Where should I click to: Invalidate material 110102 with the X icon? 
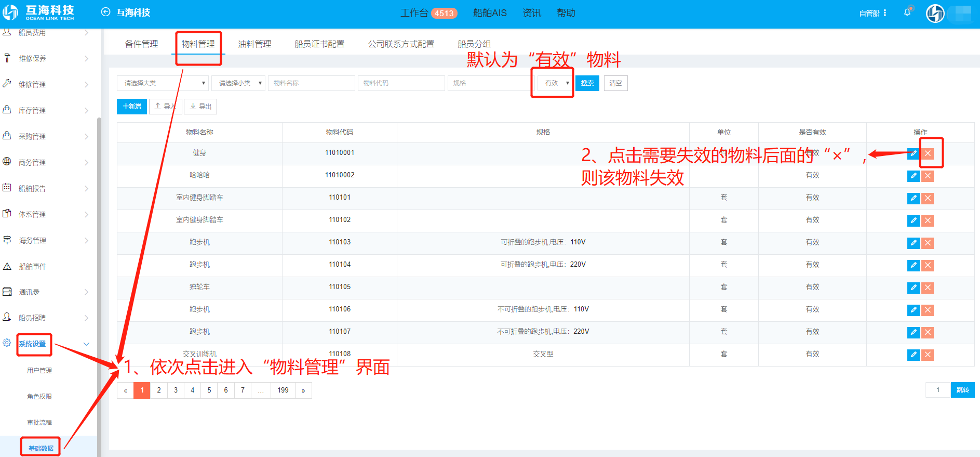tap(928, 220)
